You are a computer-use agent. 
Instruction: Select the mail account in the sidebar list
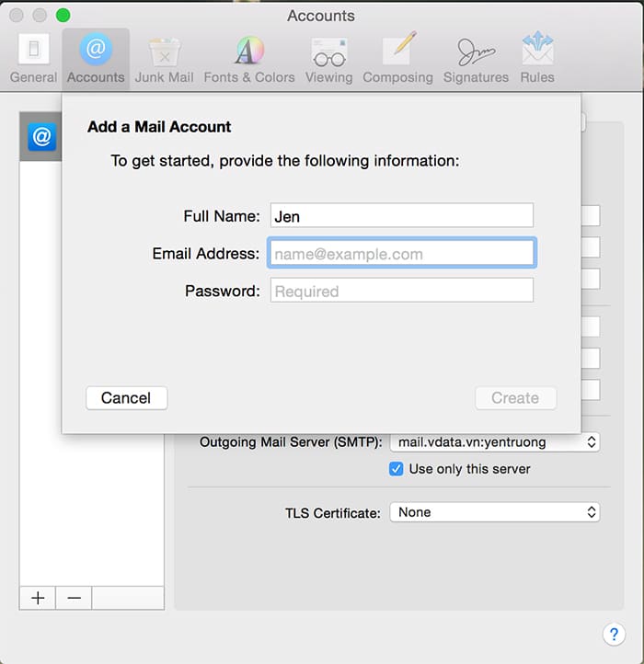(42, 138)
